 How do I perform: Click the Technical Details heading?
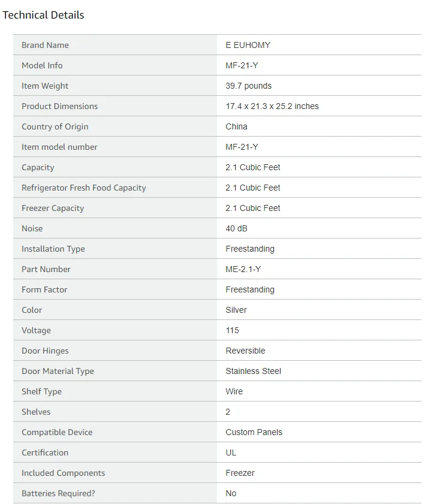coord(43,15)
